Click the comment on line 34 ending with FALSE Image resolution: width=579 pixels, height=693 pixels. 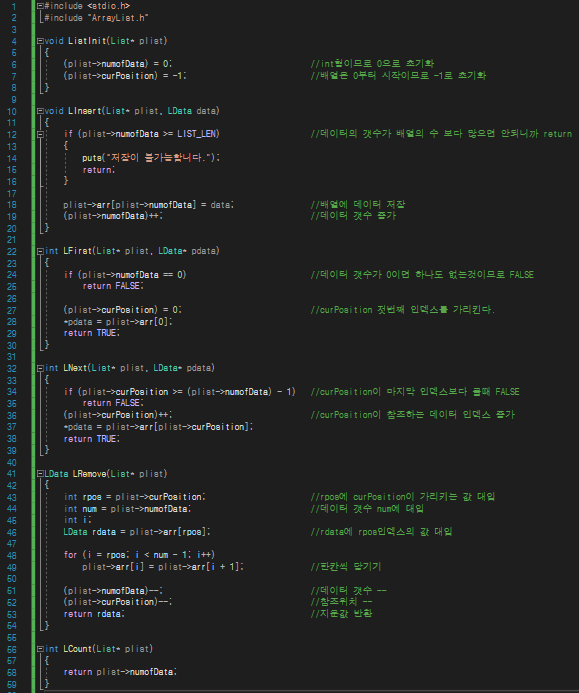(x=415, y=392)
